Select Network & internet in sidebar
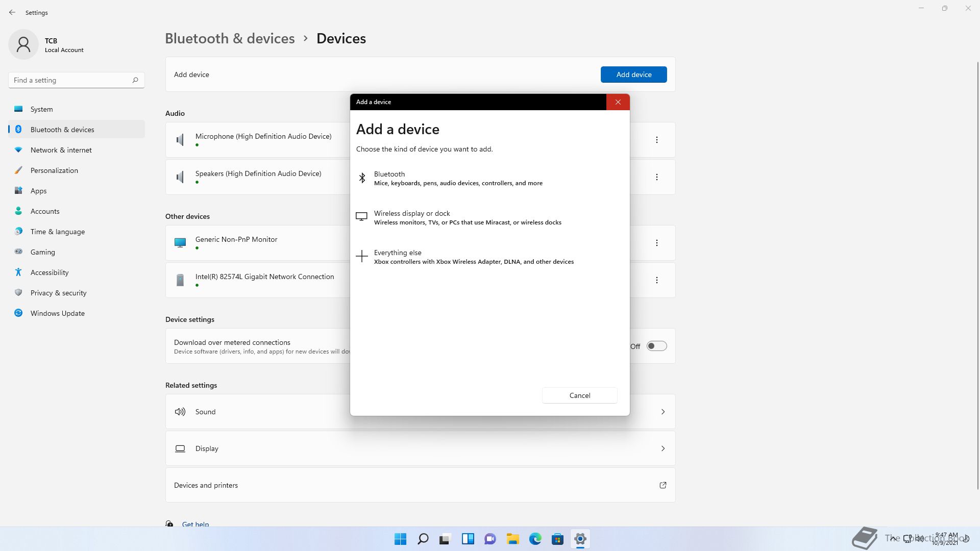Viewport: 980px width, 551px height. point(61,150)
